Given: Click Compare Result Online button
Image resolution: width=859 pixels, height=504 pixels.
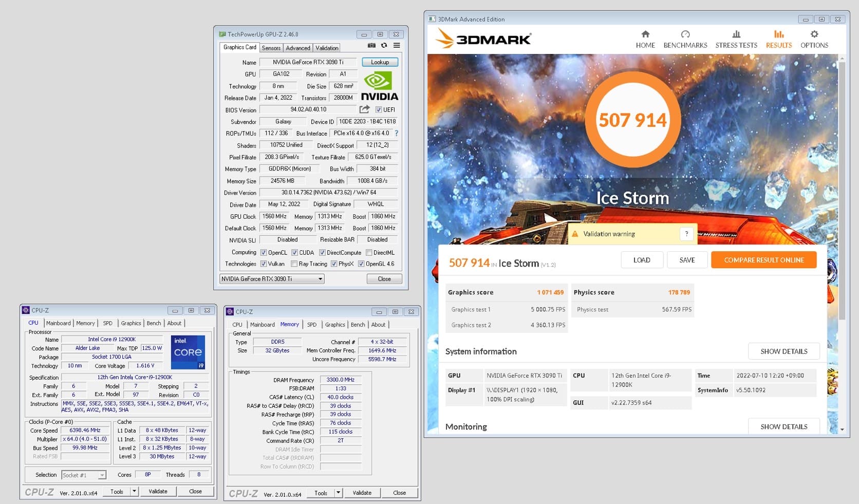Looking at the screenshot, I should click(x=763, y=260).
